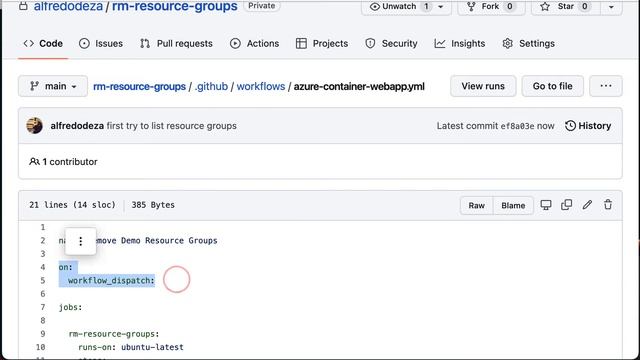Open latest commit ef8a03e
The width and height of the screenshot is (640, 360).
tap(517, 126)
